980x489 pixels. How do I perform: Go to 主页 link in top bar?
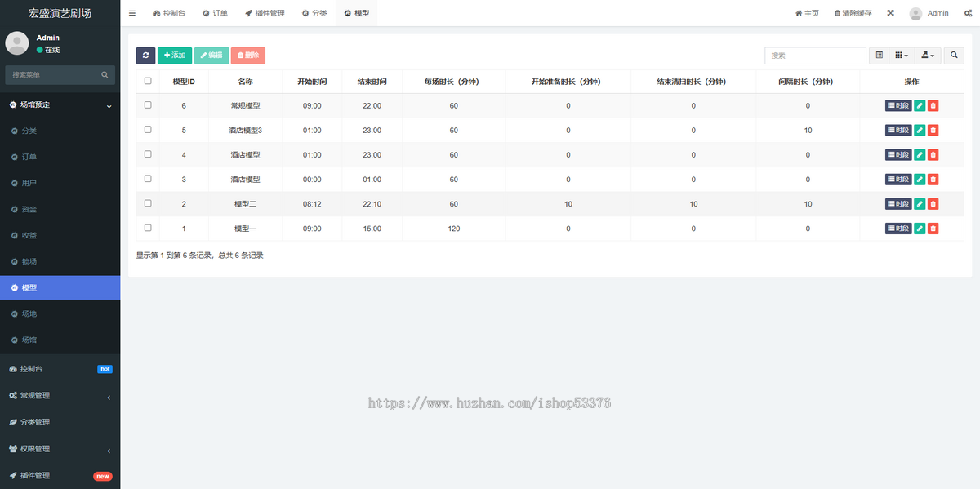pyautogui.click(x=807, y=13)
